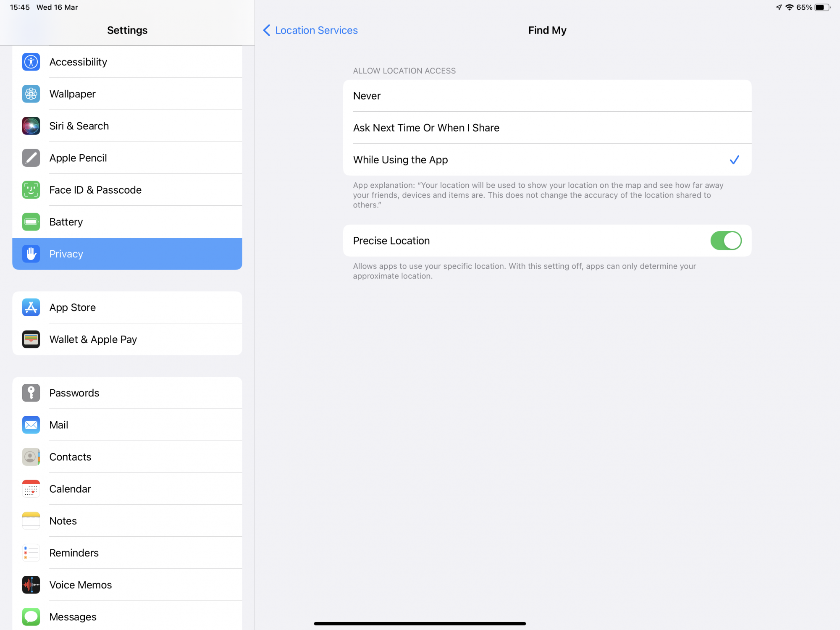Choose Ask Next Time Or When I Share

click(x=547, y=128)
